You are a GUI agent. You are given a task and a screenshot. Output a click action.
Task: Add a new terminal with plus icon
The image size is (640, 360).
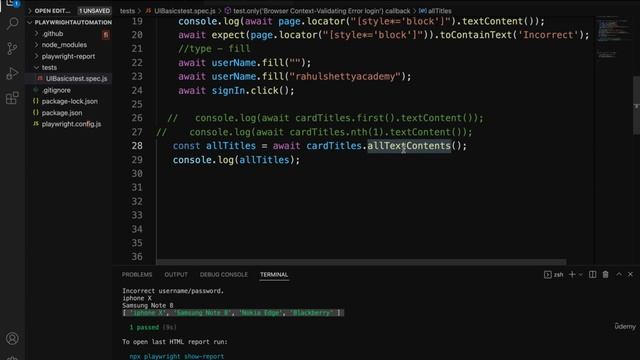point(572,275)
